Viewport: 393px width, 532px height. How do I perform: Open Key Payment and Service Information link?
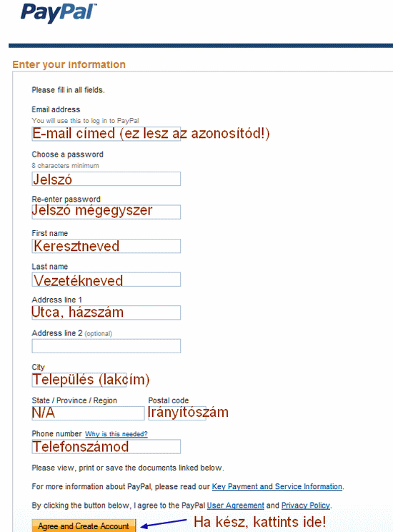click(277, 486)
